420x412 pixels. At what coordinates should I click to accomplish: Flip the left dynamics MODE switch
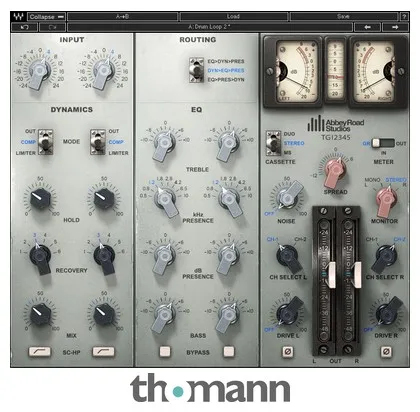pyautogui.click(x=45, y=142)
